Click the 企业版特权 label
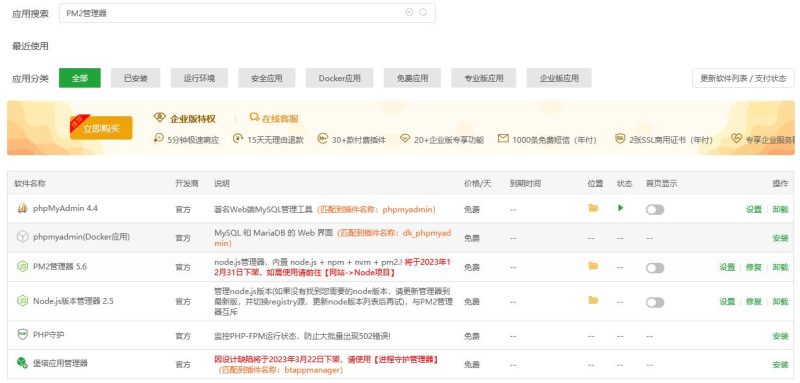This screenshot has height=383, width=800. [192, 119]
